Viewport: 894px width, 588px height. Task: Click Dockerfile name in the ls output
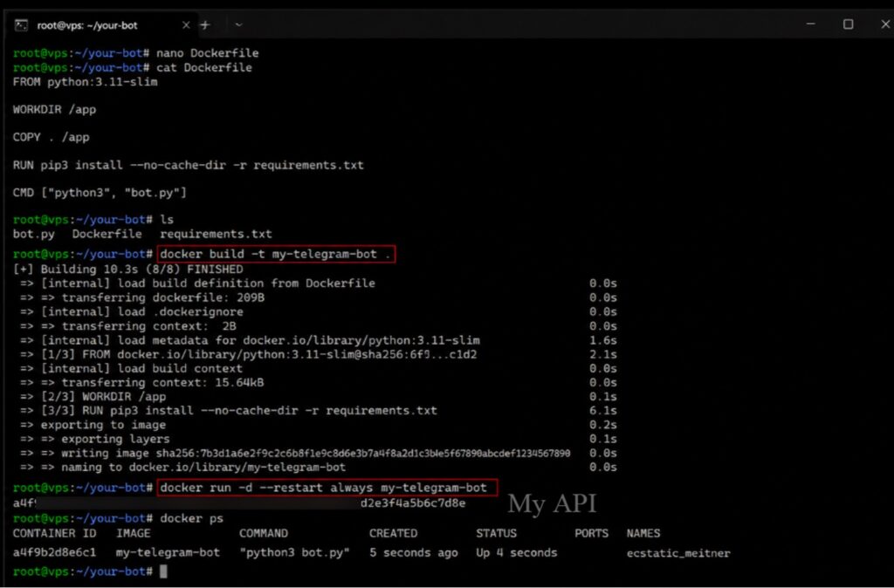[x=107, y=234]
